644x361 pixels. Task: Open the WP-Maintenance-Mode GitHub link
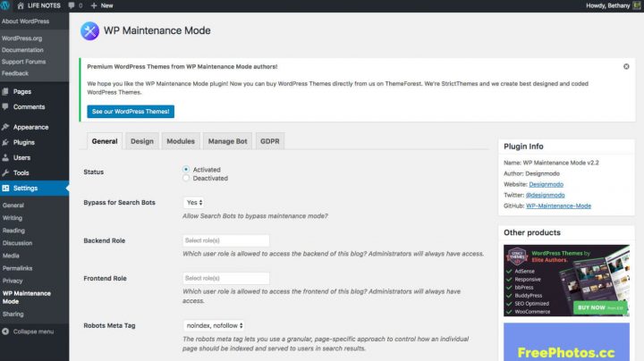click(x=558, y=206)
